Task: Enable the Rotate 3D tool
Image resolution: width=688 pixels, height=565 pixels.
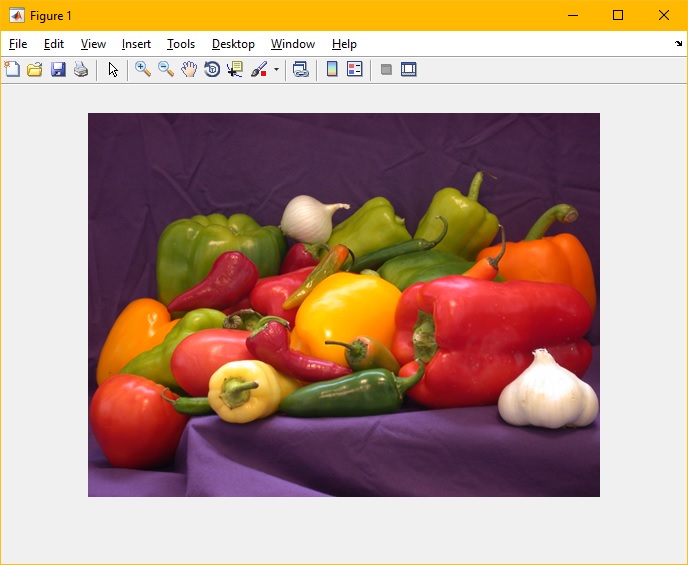Action: pyautogui.click(x=212, y=69)
